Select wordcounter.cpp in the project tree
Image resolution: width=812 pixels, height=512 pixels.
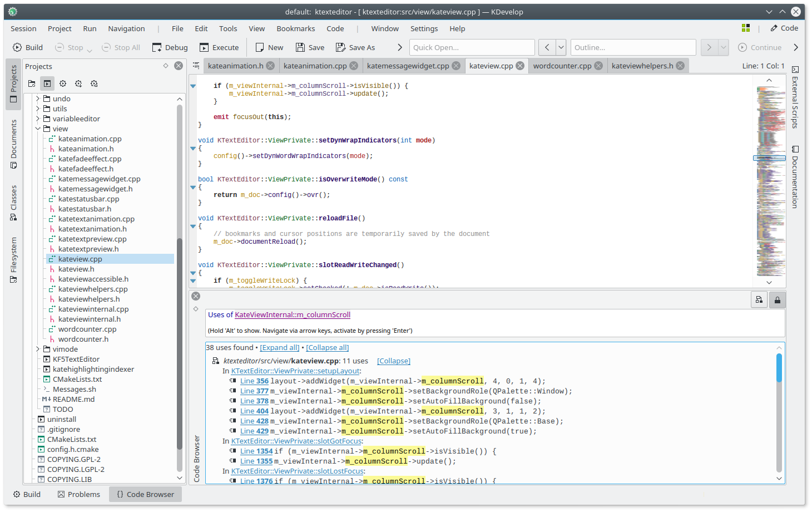[87, 329]
